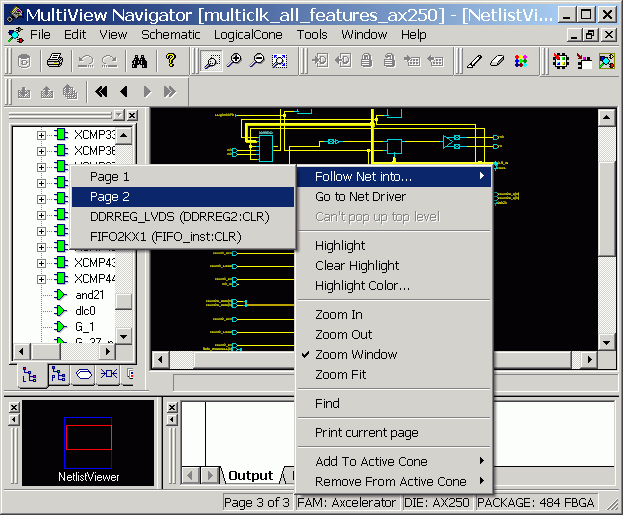Open the Tools menu
The image size is (623, 515).
(312, 35)
